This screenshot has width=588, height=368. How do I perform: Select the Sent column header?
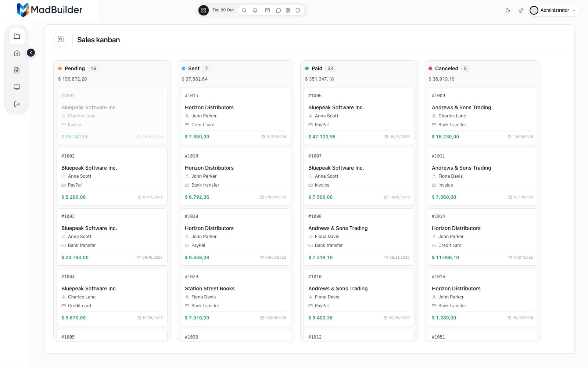pyautogui.click(x=194, y=68)
